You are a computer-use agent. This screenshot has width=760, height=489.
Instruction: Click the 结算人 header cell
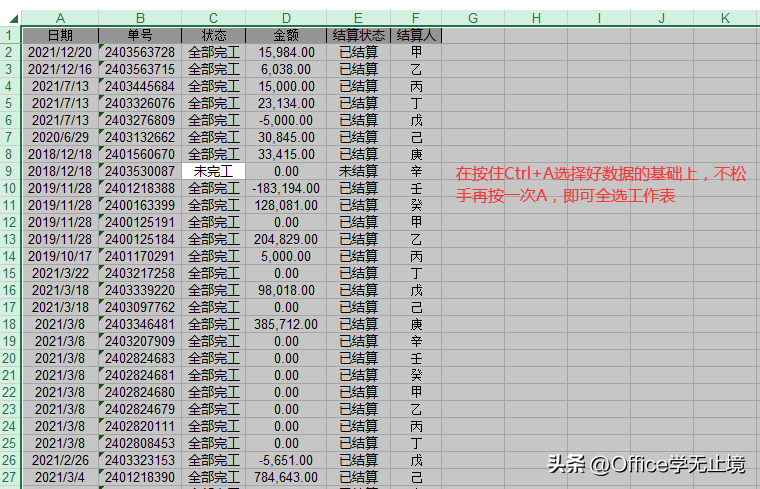[x=416, y=35]
